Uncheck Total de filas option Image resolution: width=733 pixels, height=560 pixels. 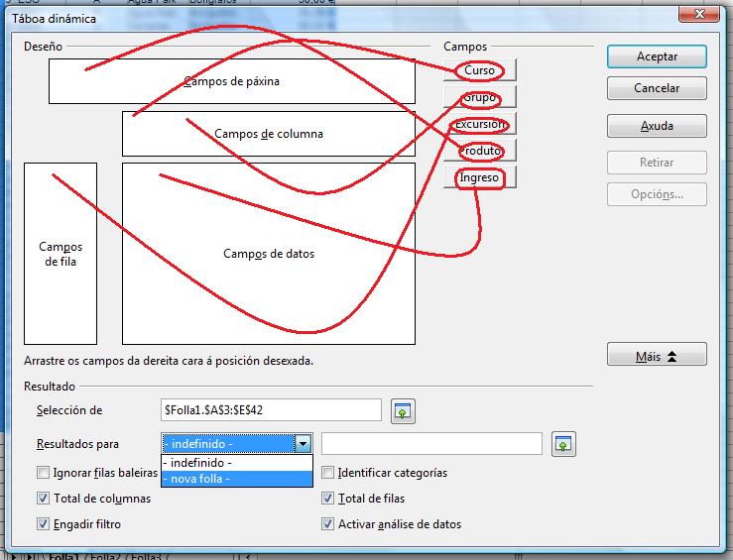[328, 499]
